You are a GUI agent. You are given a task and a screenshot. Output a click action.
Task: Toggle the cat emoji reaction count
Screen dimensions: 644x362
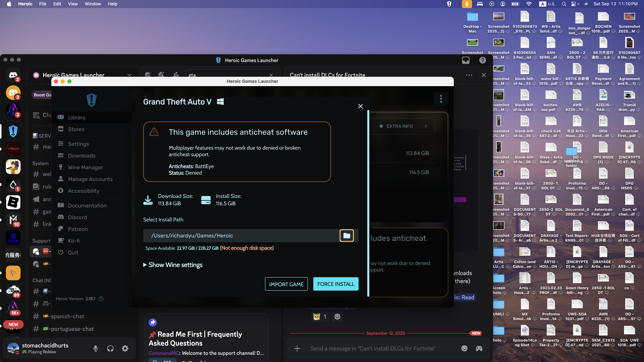point(320,317)
